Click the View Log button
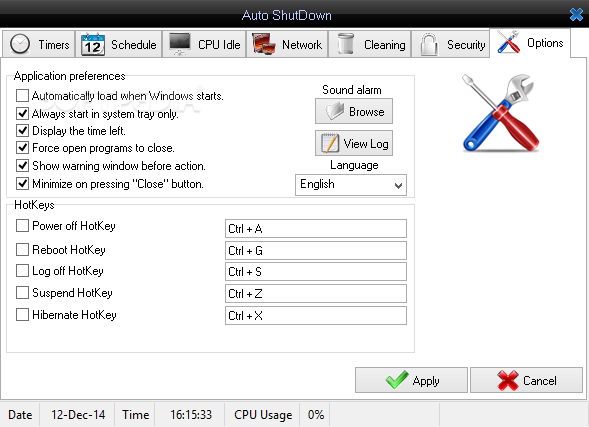589x427 pixels. click(354, 143)
